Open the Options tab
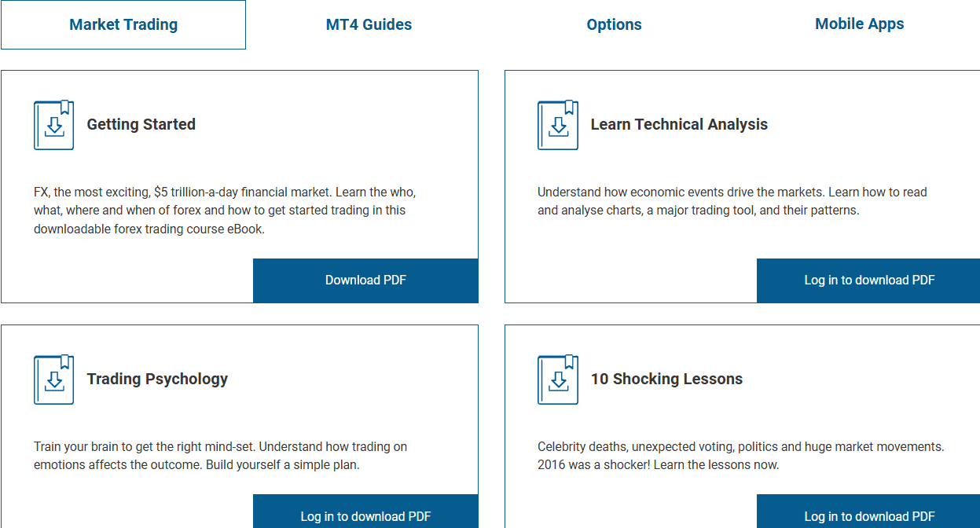The image size is (980, 528). tap(614, 24)
